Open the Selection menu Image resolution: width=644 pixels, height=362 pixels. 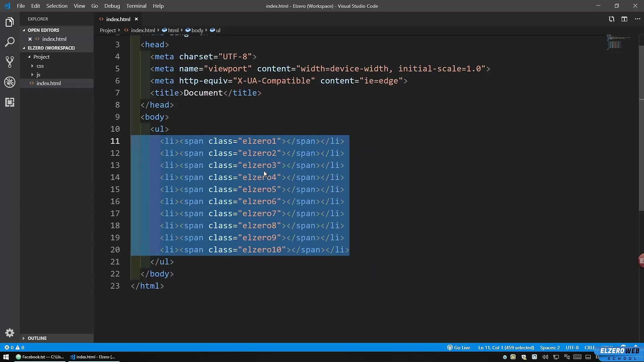[57, 6]
